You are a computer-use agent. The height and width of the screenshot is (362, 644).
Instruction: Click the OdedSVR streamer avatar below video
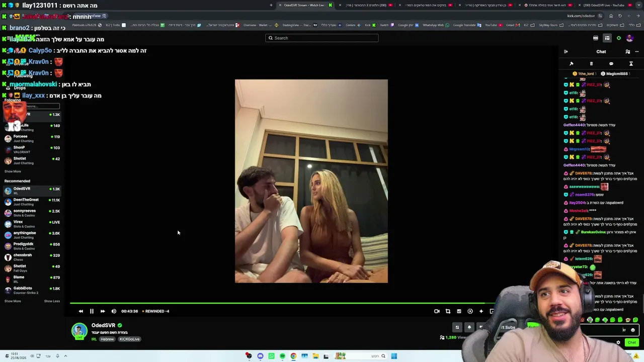(x=79, y=331)
